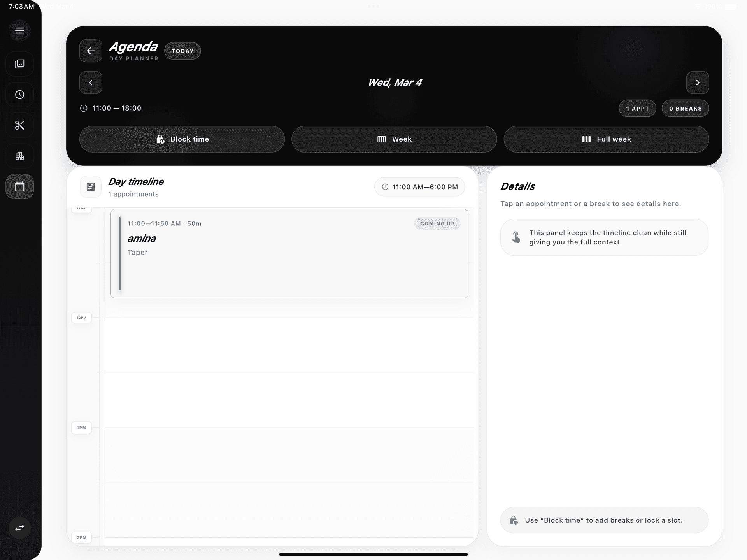Screen dimensions: 747x560
Task: Toggle the 0 BREAKS filter chip
Action: 685,108
